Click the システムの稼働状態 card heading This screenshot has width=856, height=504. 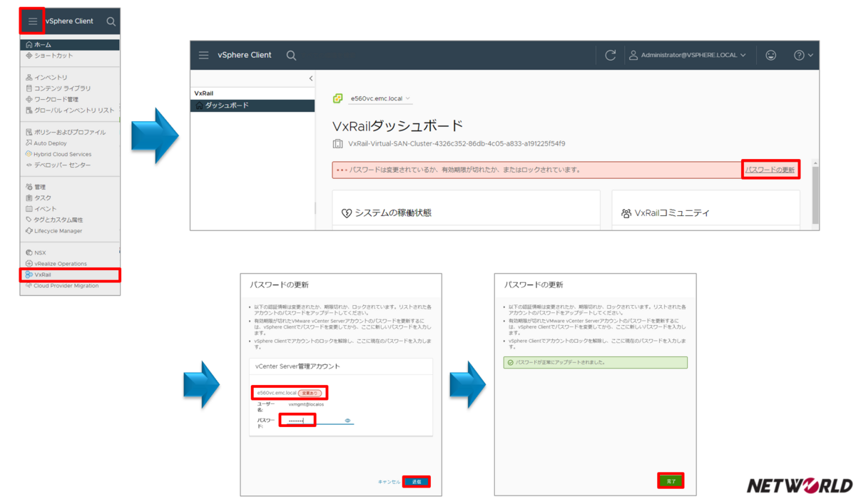click(392, 212)
